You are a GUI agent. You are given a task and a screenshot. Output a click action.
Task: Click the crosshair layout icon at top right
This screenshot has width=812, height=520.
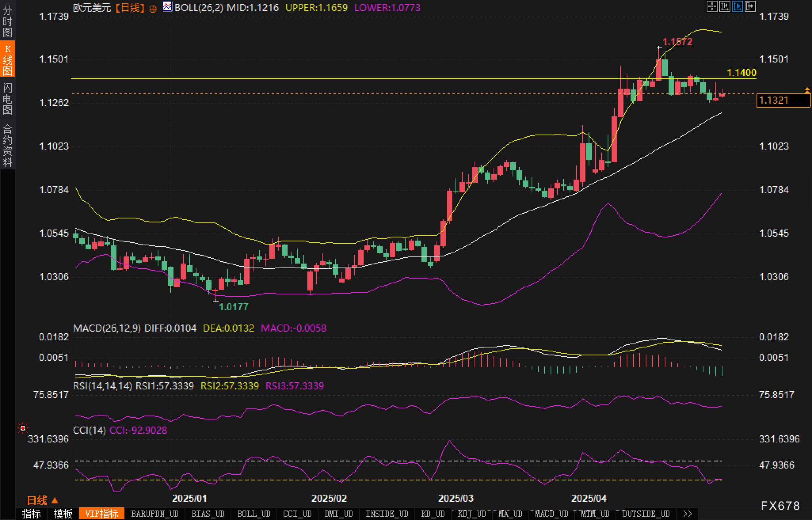coord(712,6)
